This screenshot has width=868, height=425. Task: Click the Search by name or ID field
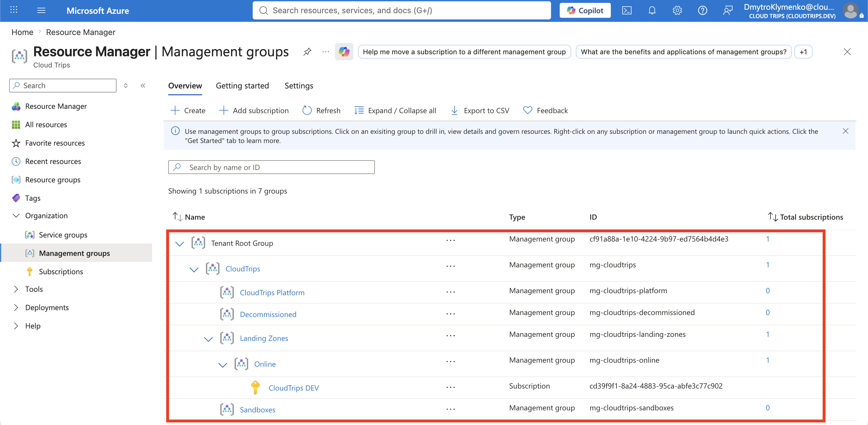tap(271, 167)
